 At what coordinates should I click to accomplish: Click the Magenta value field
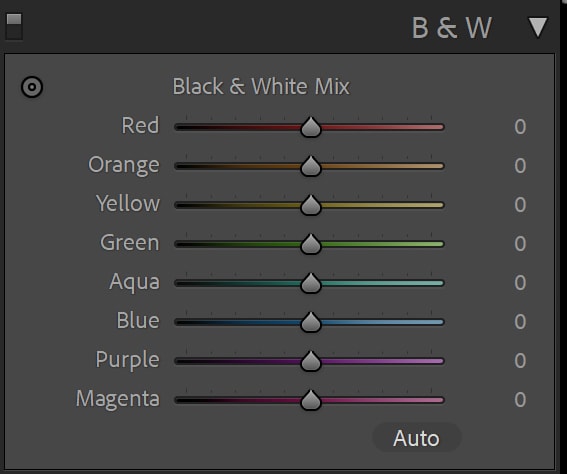tap(520, 400)
